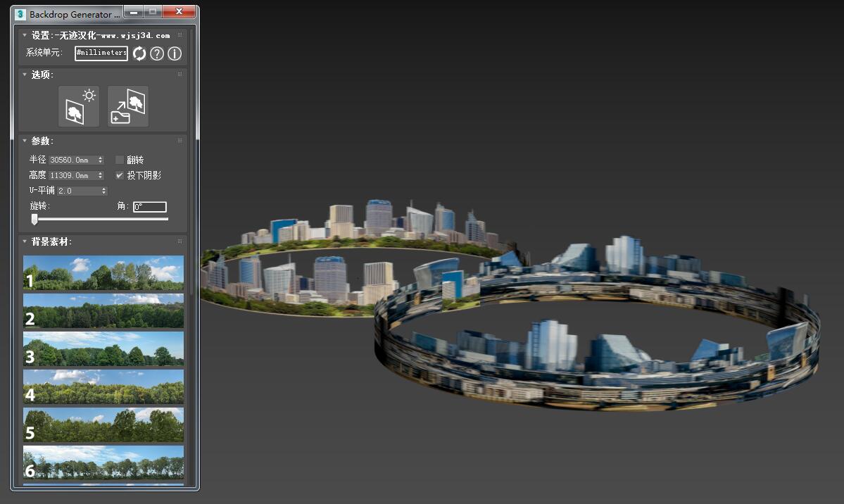Collapse the 背景素材 rollout
The image size is (844, 504).
(x=25, y=241)
